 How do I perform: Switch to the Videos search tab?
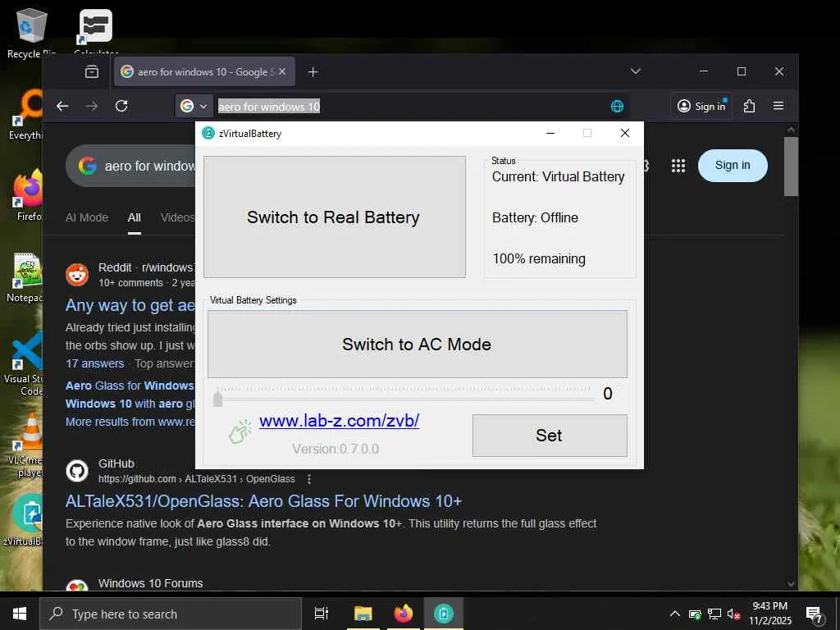tap(177, 217)
